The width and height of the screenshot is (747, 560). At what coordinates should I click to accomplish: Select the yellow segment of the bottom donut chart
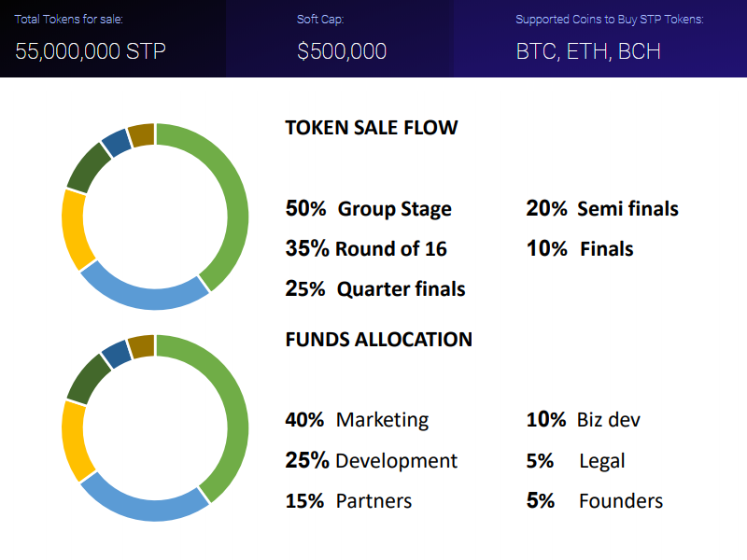74,439
